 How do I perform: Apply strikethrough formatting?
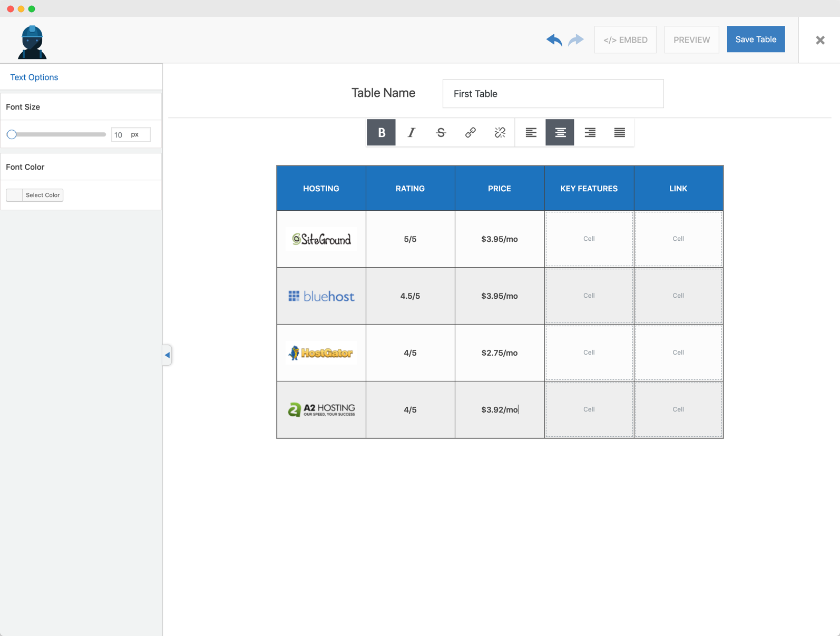pyautogui.click(x=441, y=133)
